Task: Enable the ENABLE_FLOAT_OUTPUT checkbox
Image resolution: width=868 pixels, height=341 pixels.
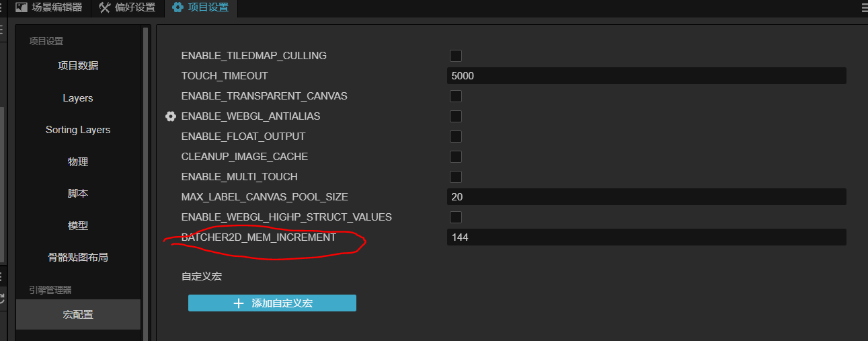Action: pos(456,137)
